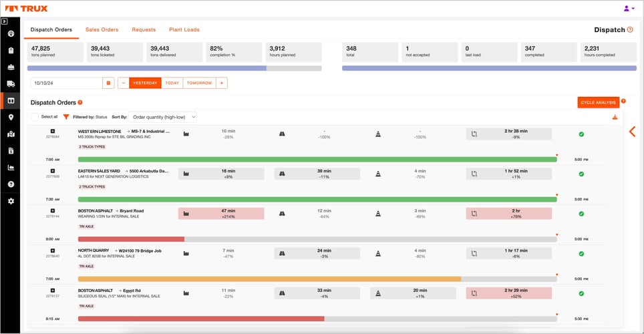Click Western Limestone 2 hr 28 min cycle
Viewport: 644px width, 334px height.
509,134
